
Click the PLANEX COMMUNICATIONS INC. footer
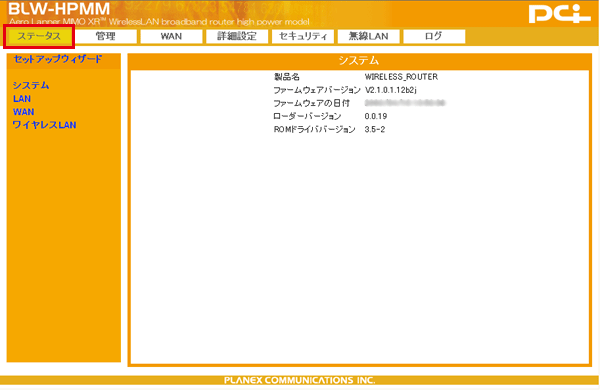pos(300,380)
